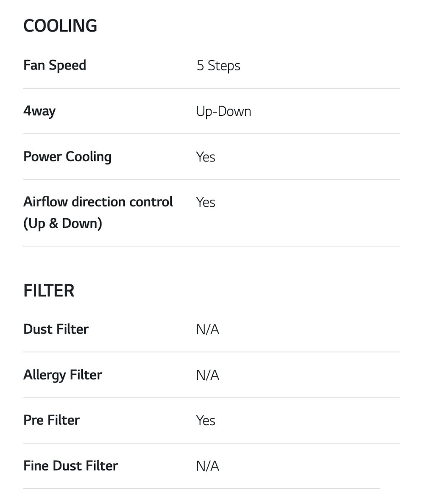Screen dimensions: 424x504
Task: Select the 4way specification label
Action: click(39, 111)
